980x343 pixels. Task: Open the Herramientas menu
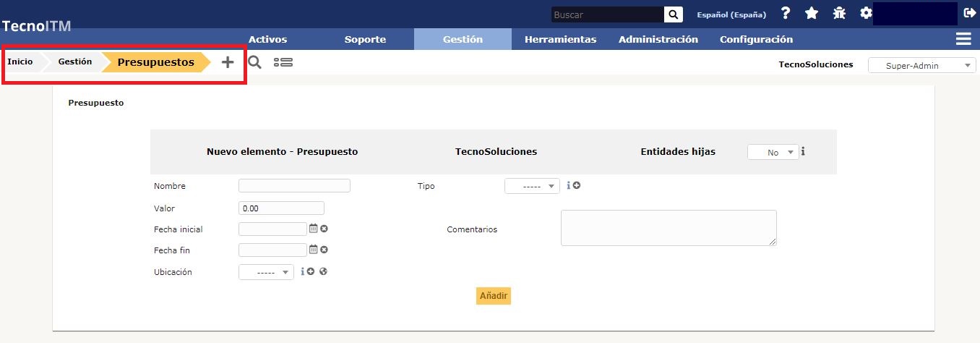560,40
